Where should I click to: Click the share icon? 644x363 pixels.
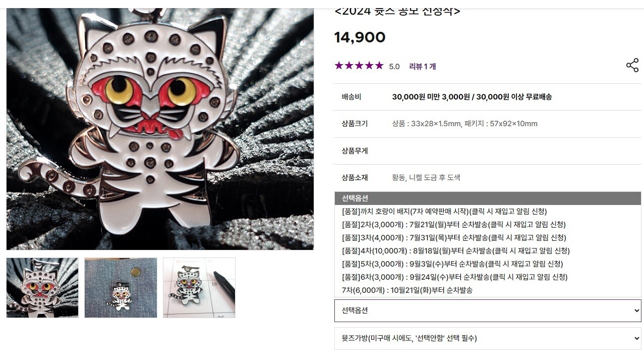pos(632,66)
